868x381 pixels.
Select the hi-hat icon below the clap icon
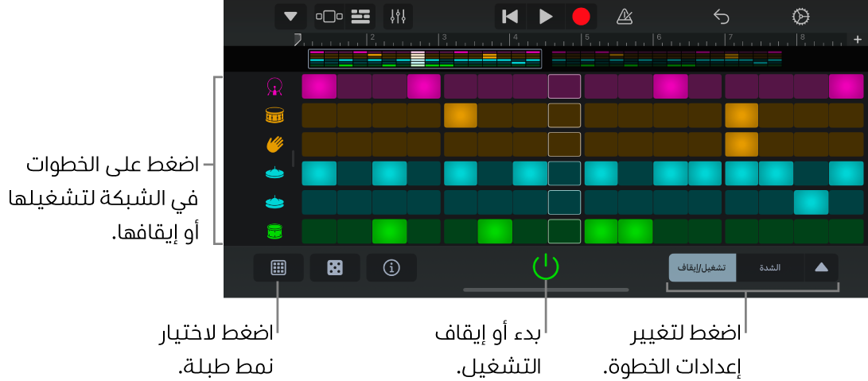[274, 173]
